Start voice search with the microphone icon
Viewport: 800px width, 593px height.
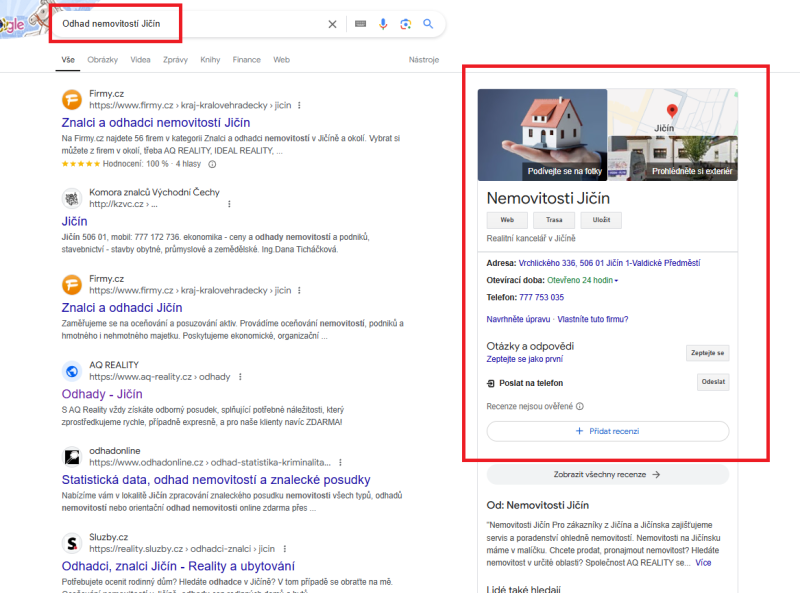point(383,23)
